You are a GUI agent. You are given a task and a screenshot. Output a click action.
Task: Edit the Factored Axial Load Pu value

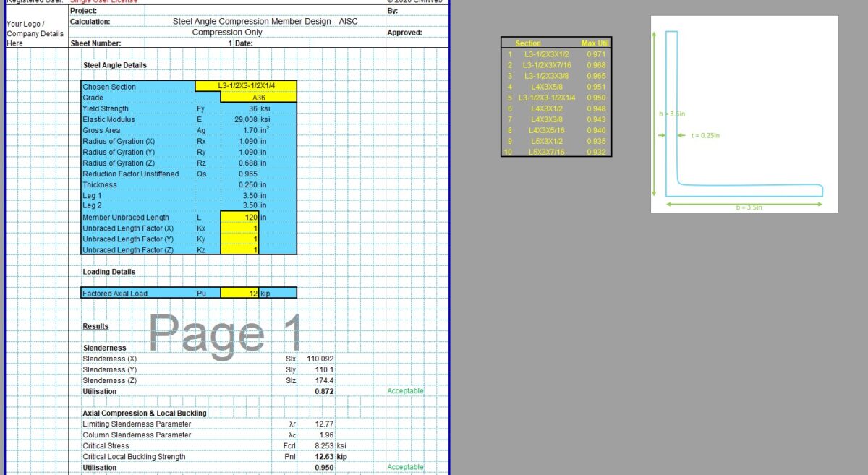[x=240, y=294]
